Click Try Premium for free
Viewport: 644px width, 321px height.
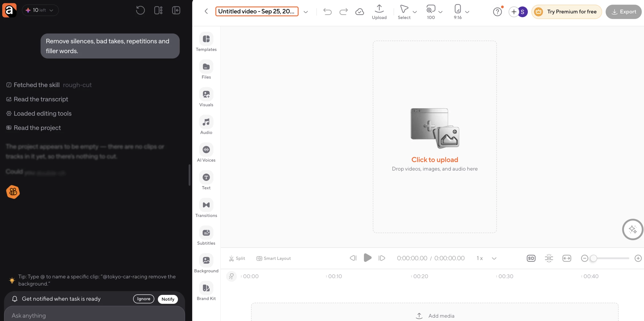tap(566, 12)
